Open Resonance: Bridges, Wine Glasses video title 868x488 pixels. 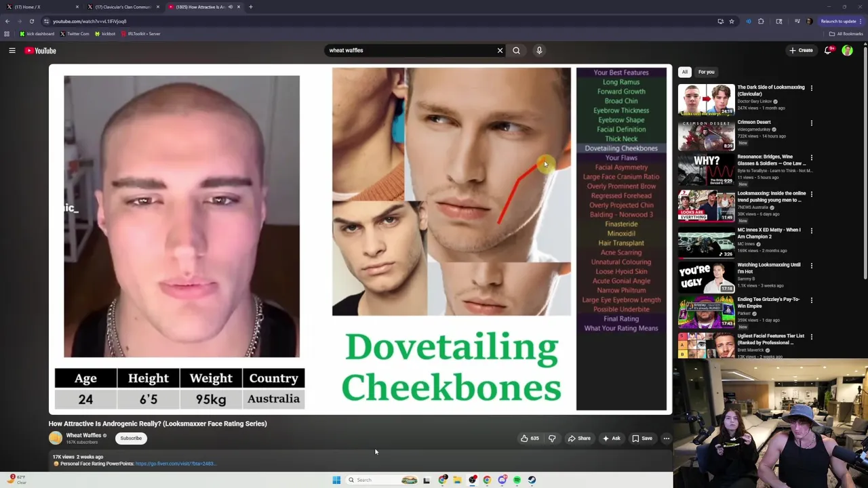click(772, 160)
